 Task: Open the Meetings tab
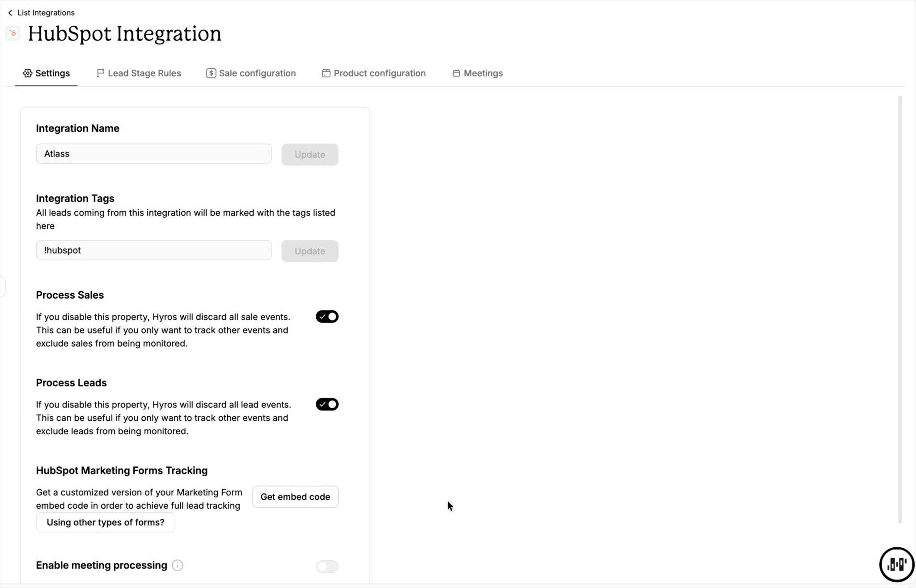(x=478, y=73)
